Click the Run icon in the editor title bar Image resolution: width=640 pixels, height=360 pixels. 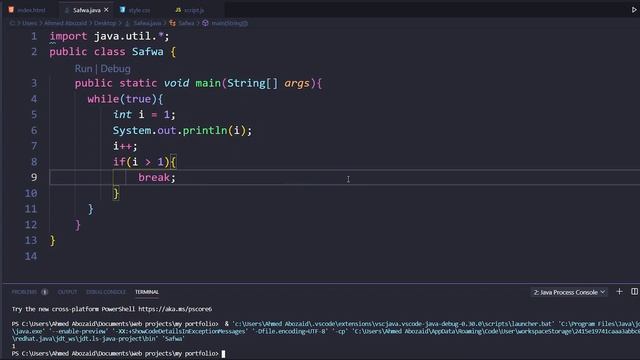pyautogui.click(x=634, y=10)
